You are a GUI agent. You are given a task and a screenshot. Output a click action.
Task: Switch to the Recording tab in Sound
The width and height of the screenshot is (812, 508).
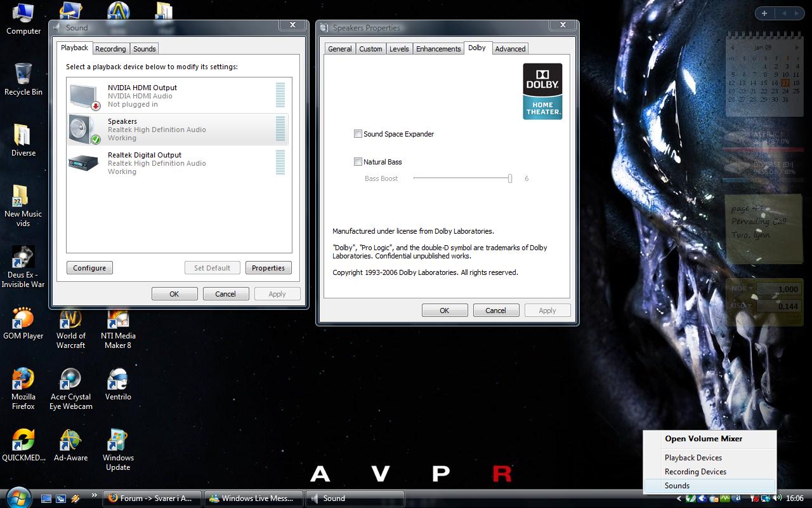point(110,49)
